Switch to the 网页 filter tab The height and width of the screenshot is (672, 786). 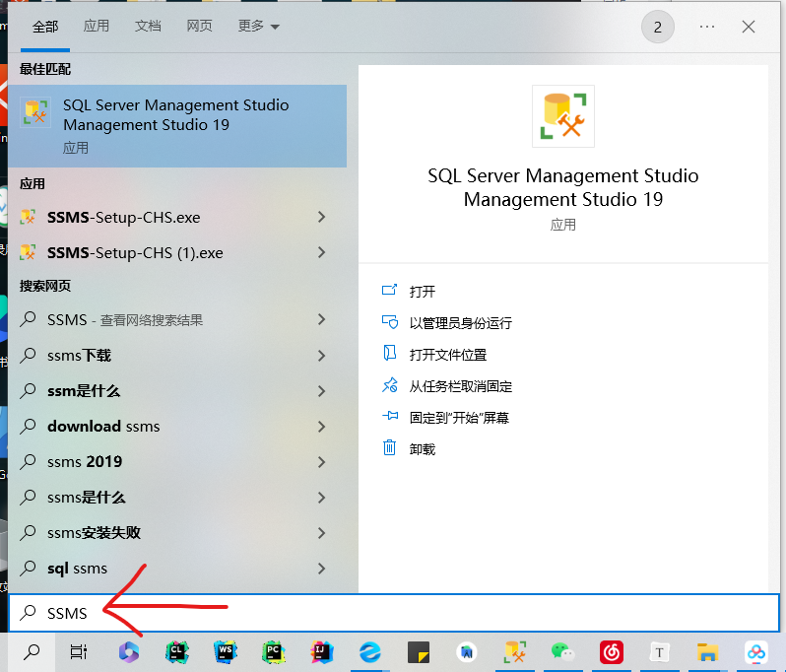[200, 26]
